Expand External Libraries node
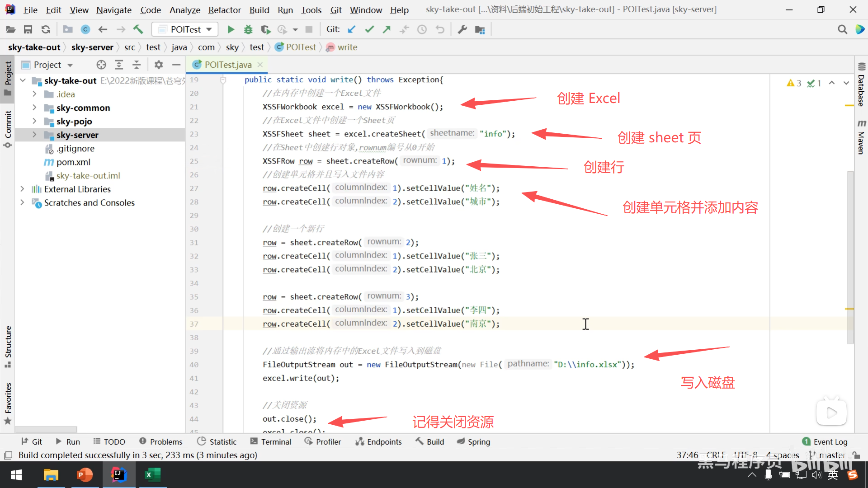Viewport: 868px width, 488px height. 22,189
